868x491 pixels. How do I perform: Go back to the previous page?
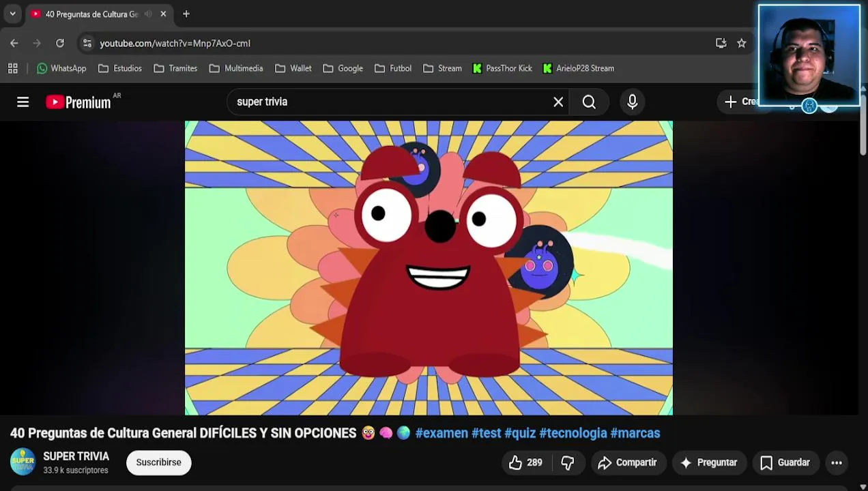[x=14, y=43]
